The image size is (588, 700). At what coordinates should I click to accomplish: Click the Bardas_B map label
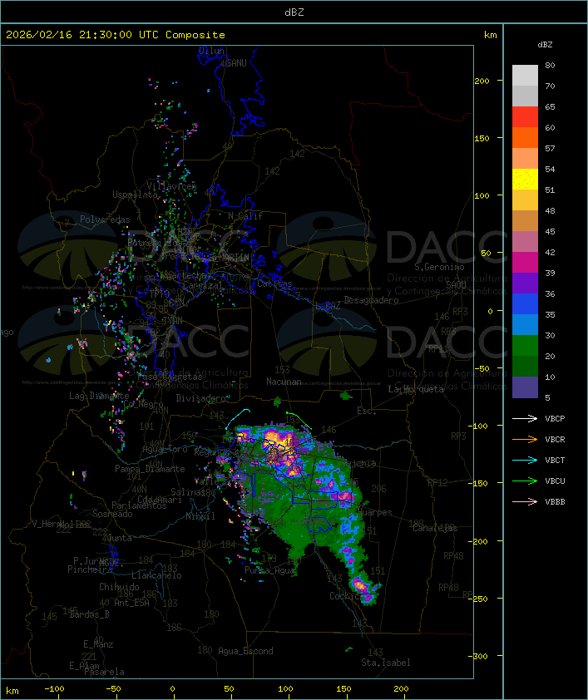tap(89, 614)
